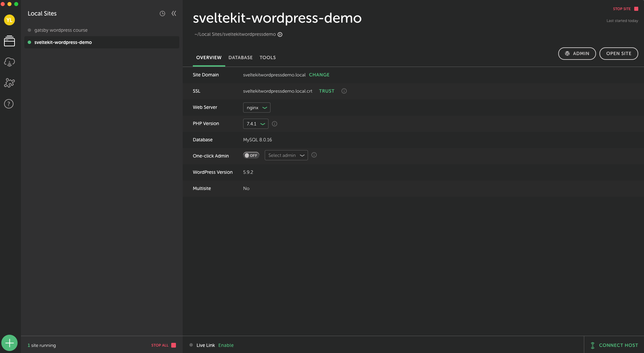Image resolution: width=644 pixels, height=353 pixels.
Task: Click the 1 site running status
Action: 42,345
